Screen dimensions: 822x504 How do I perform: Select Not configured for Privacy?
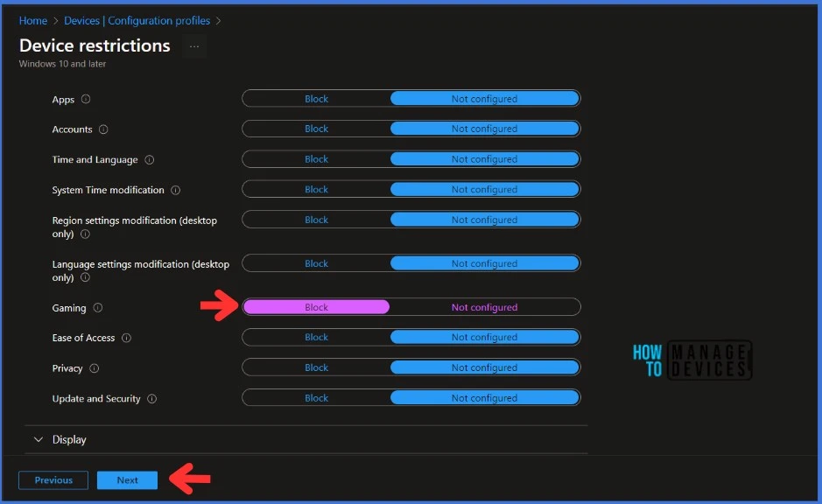484,367
